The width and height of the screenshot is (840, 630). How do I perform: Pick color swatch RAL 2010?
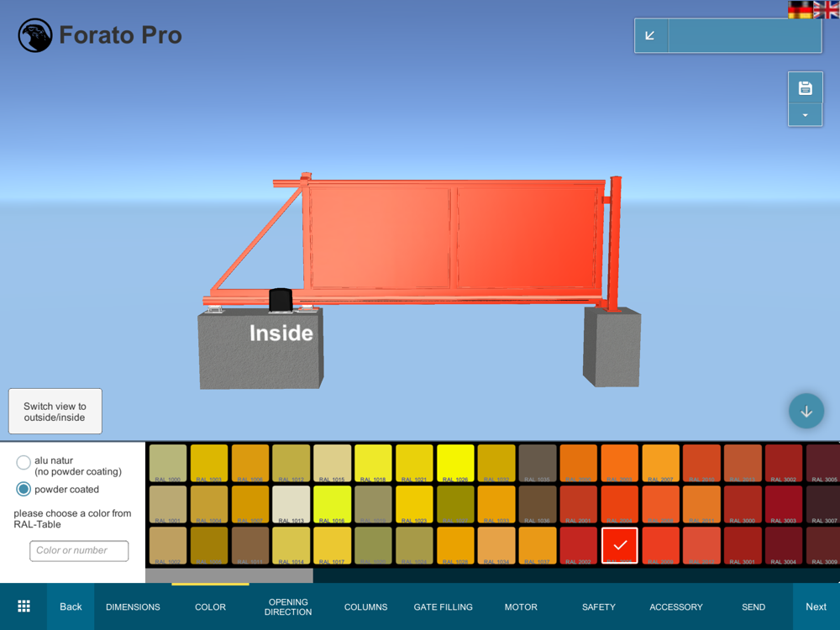point(701,463)
